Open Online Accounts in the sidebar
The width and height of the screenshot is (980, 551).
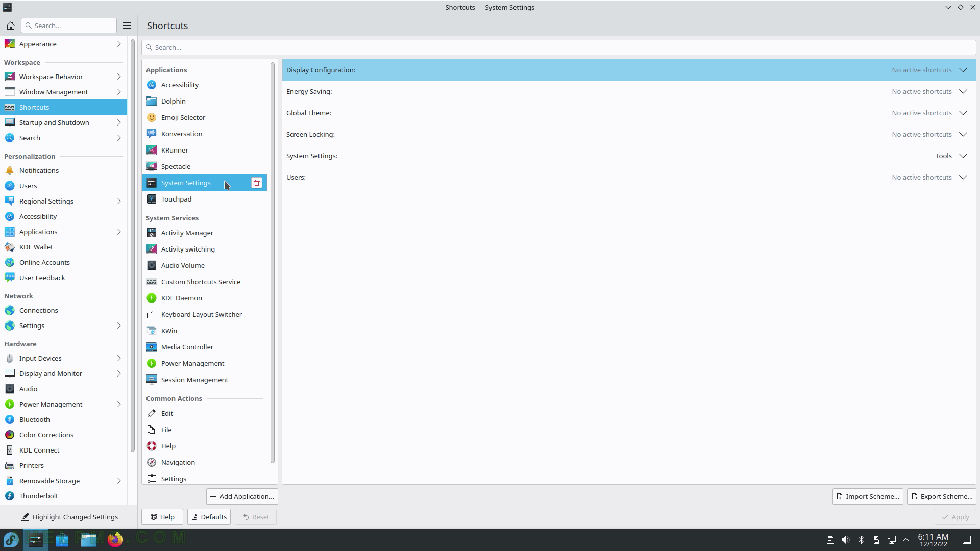(63, 262)
